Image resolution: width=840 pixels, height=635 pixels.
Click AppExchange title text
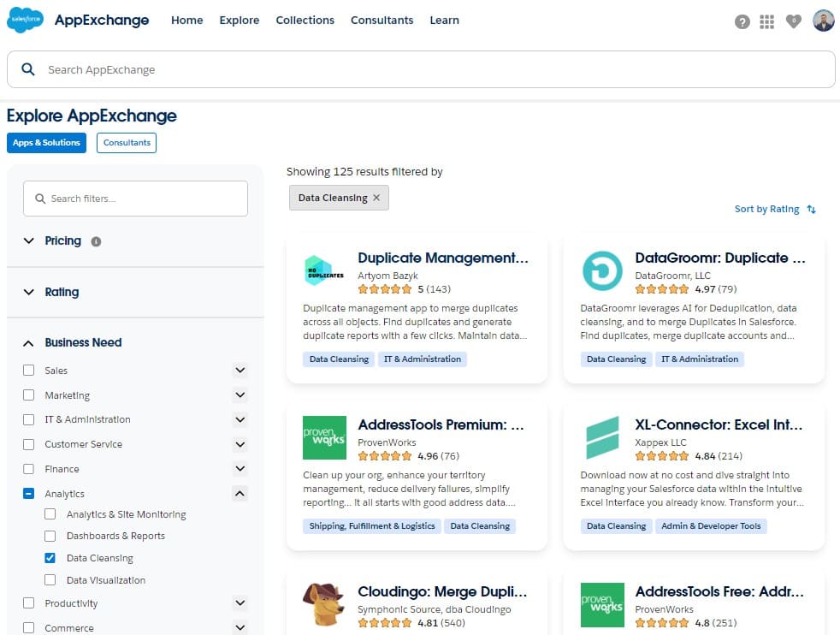(x=102, y=21)
